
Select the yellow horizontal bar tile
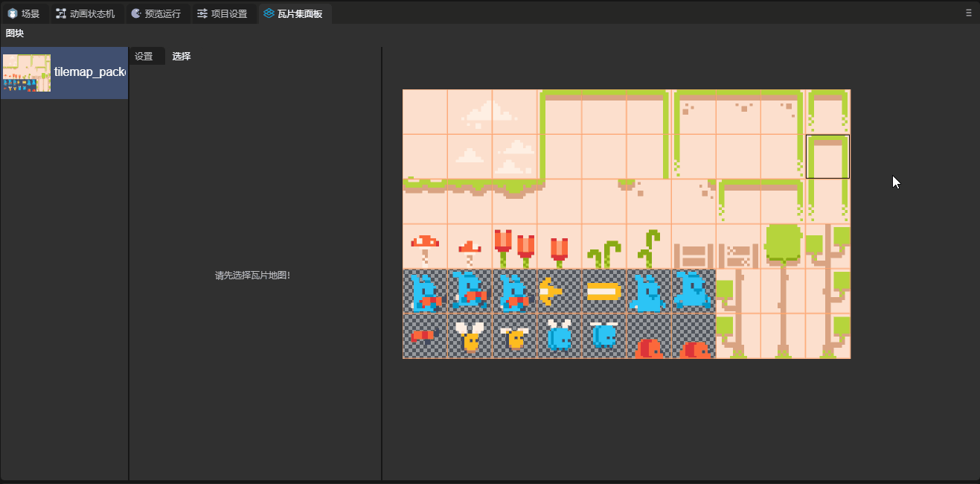603,291
